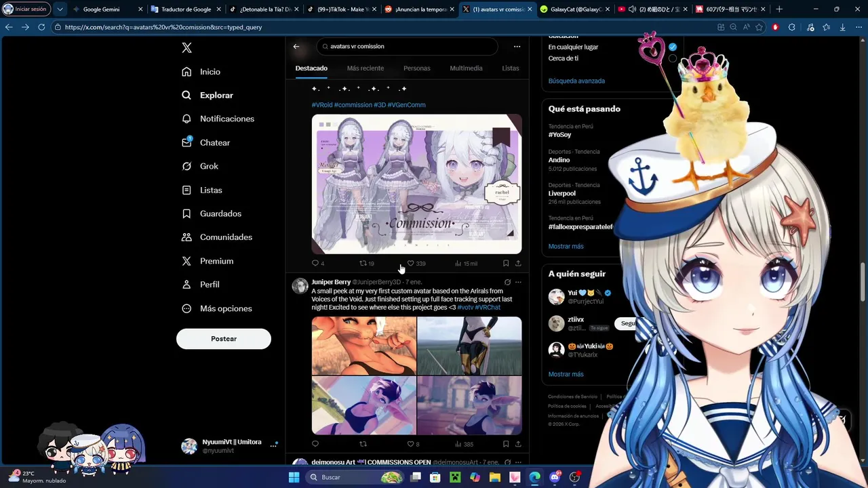Screen dimensions: 868x488
Task: Open Juniper Berry's profile name
Action: 331,282
